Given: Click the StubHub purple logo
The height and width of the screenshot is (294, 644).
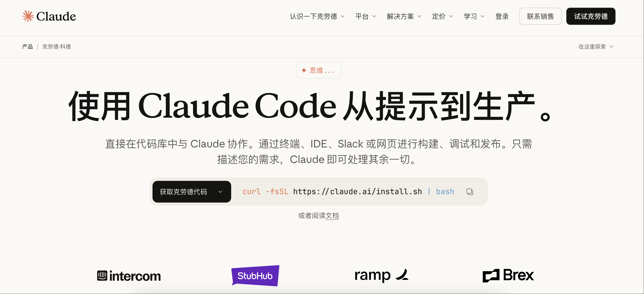Looking at the screenshot, I should point(255,275).
